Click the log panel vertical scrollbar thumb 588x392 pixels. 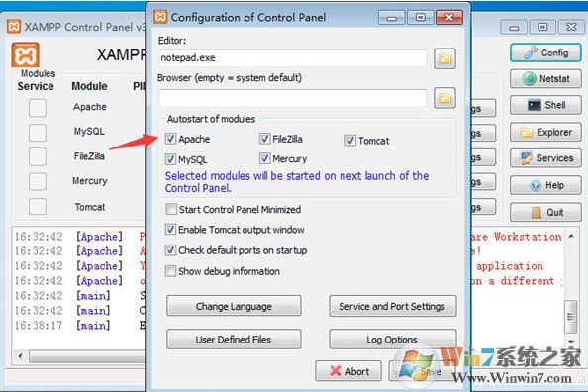tap(570, 317)
